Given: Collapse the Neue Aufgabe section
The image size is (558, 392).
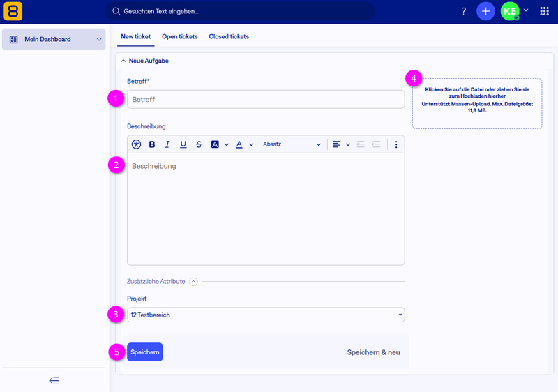Looking at the screenshot, I should tap(123, 61).
